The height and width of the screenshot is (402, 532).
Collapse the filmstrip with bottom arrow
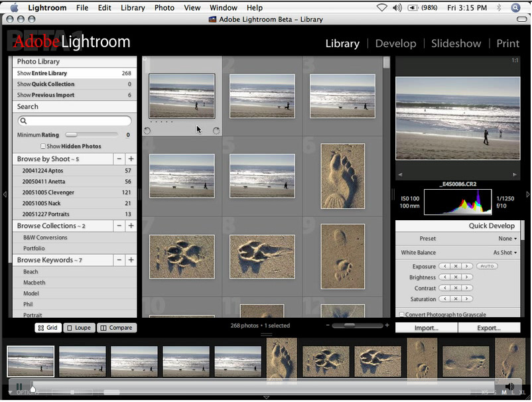(x=267, y=397)
